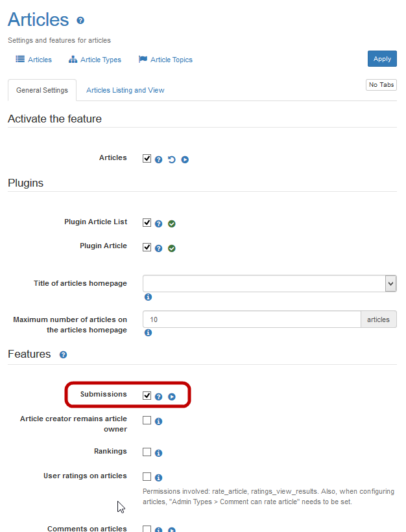The image size is (406, 532).
Task: Disable the Submissions checkbox
Action: [x=147, y=395]
